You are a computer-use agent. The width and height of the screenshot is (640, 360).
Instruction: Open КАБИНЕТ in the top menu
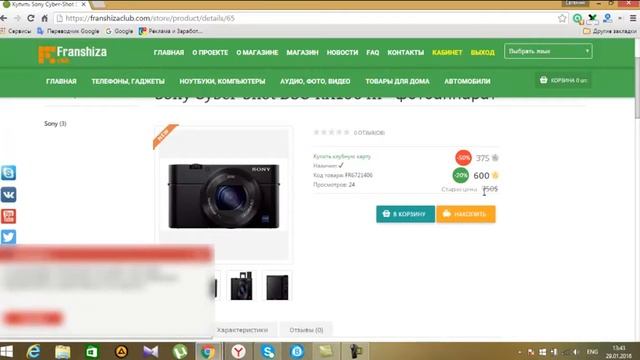coord(447,53)
